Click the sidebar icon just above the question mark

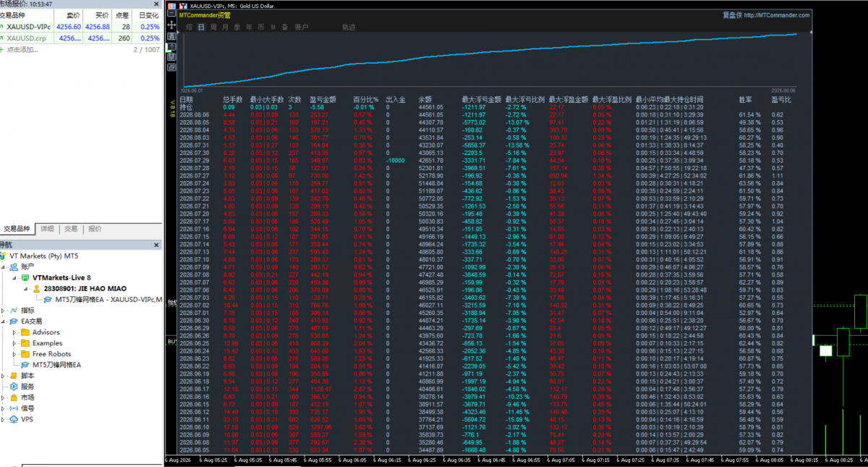[x=171, y=36]
